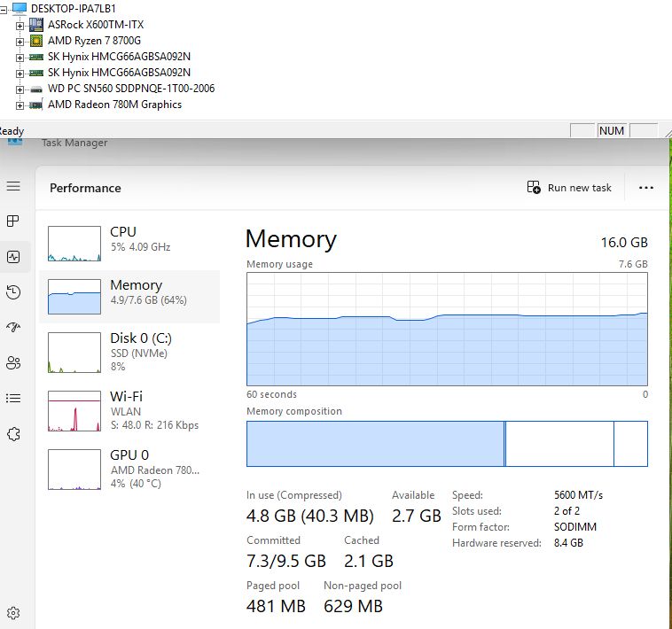
Task: Select the Performance icon in the sidebar
Action: click(x=13, y=257)
